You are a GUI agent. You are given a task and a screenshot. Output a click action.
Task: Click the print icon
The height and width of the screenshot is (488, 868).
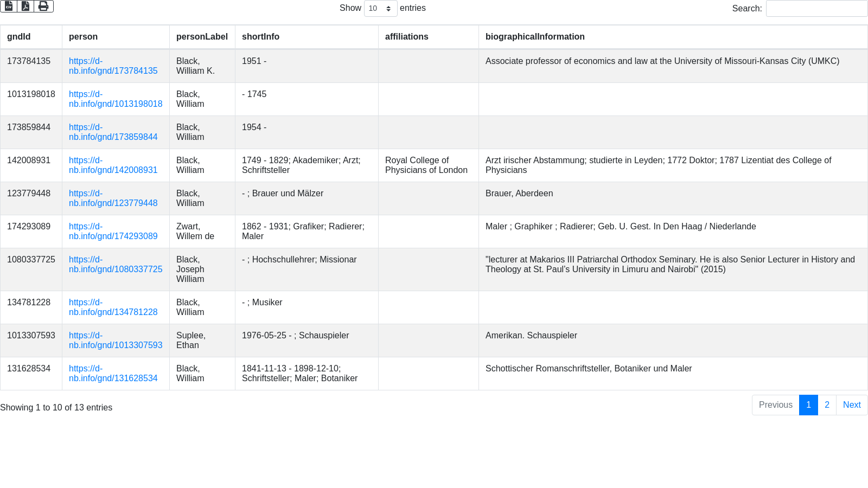coord(43,6)
